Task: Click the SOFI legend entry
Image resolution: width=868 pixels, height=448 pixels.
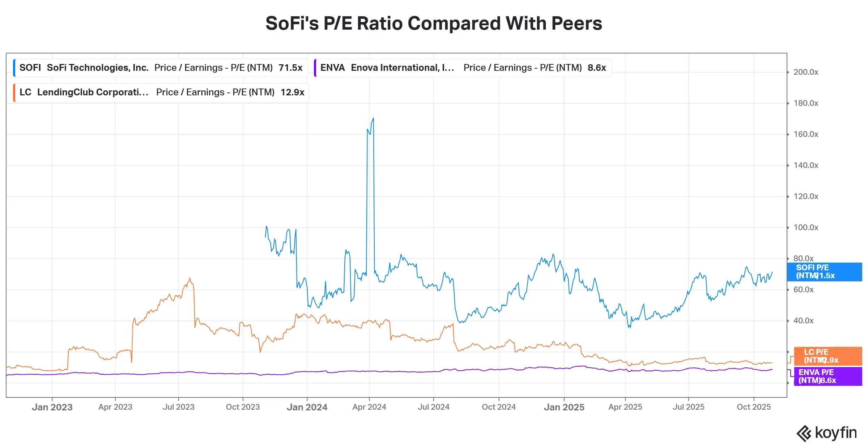Action: tap(160, 68)
